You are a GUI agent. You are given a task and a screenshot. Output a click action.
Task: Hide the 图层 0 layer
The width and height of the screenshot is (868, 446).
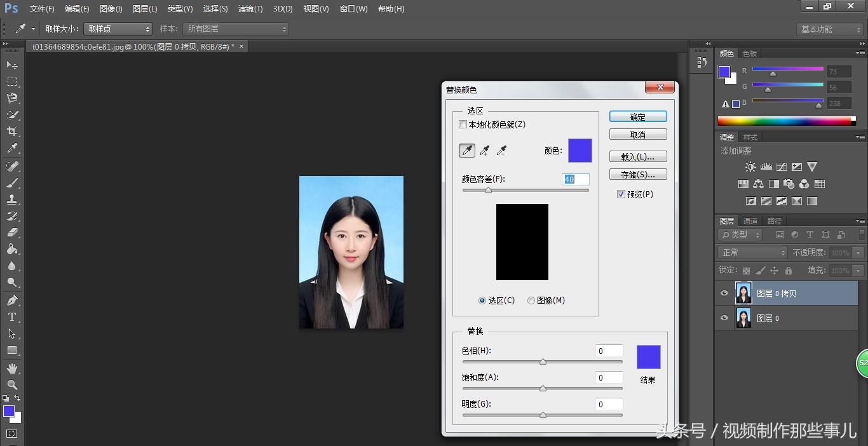[x=724, y=318]
